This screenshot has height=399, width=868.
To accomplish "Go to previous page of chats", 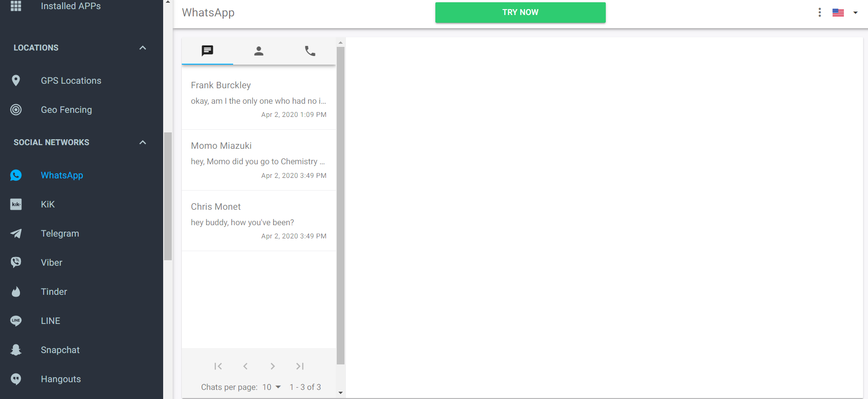I will [245, 366].
